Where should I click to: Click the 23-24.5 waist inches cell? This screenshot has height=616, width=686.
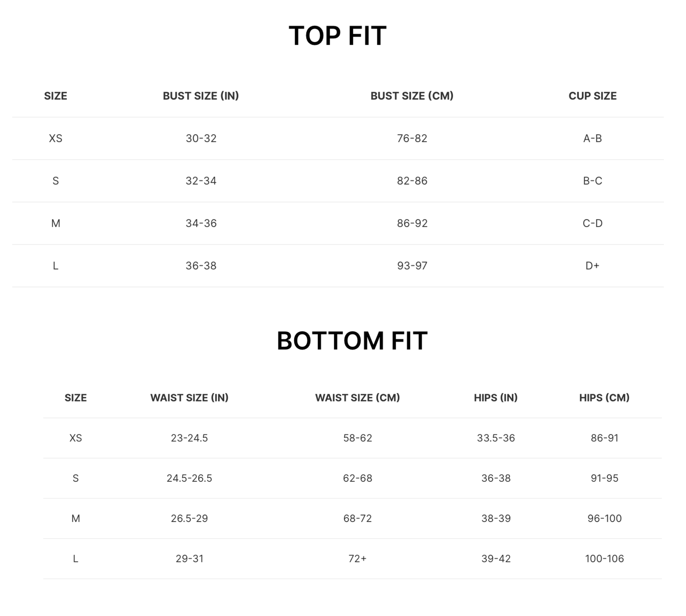(189, 438)
